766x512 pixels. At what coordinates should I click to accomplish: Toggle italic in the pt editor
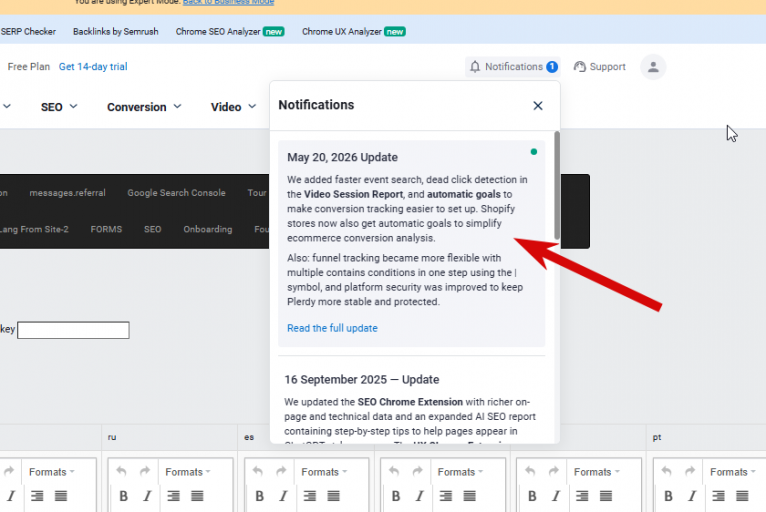point(693,496)
